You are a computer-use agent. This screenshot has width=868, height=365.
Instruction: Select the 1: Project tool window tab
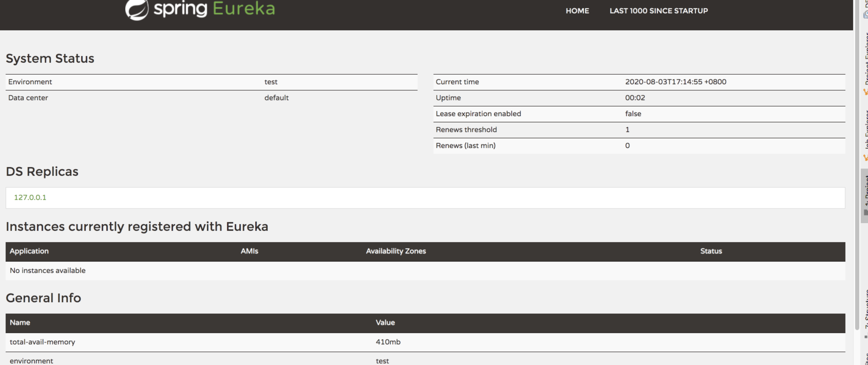pos(866,190)
